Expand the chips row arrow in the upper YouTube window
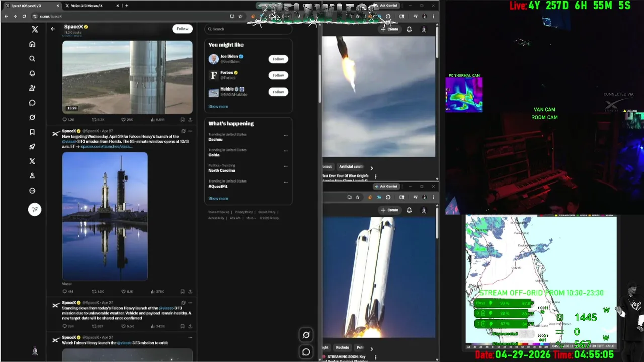The height and width of the screenshot is (362, 644). point(372,168)
